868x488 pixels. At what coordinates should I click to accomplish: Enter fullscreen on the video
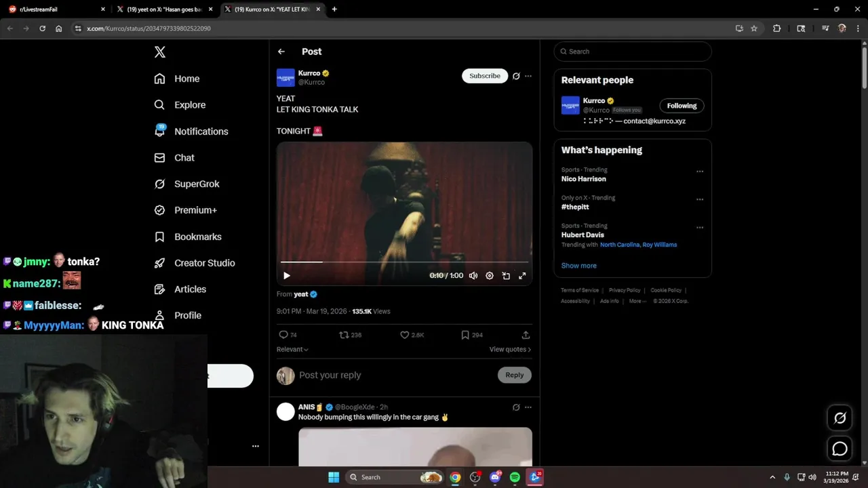[522, 276]
